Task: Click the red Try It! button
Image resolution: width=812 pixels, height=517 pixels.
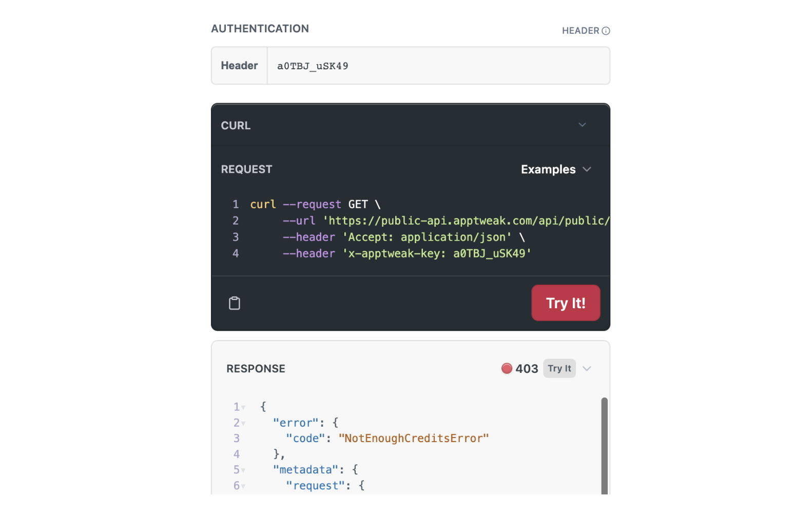Action: pos(566,303)
